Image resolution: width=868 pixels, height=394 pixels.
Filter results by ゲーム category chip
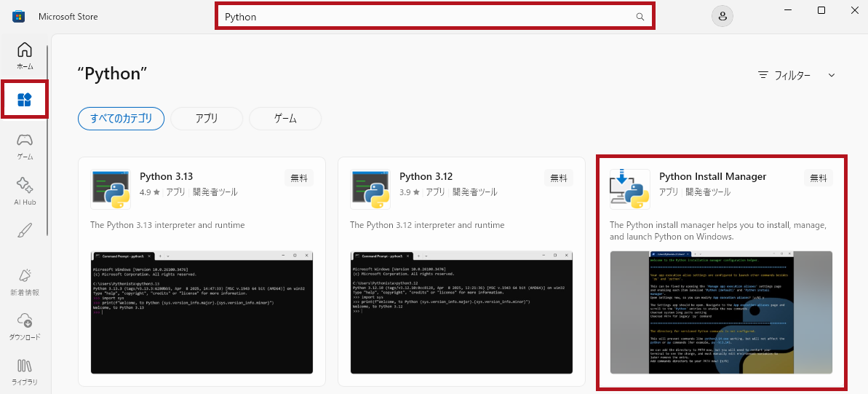pos(284,118)
